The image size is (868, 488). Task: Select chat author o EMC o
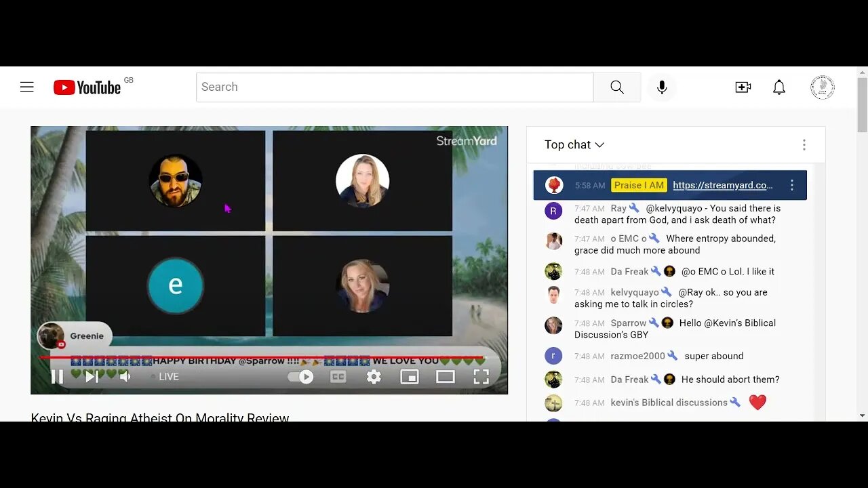pos(628,239)
